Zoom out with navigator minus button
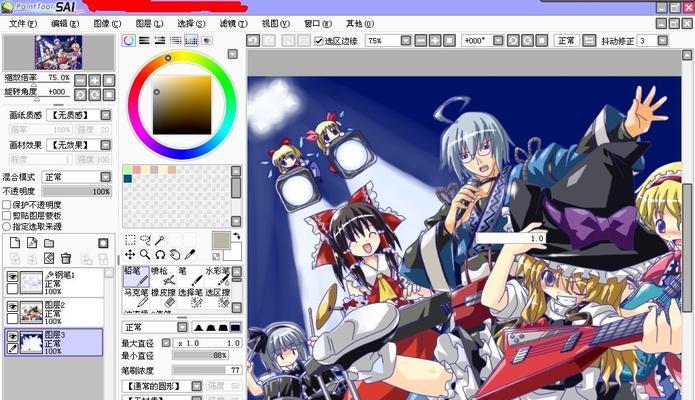The height and width of the screenshot is (400, 695). point(80,80)
